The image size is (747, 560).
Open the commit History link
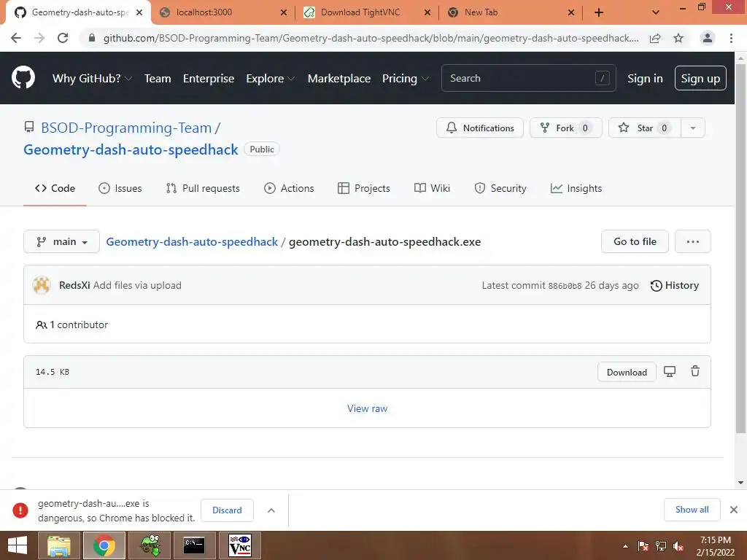[x=675, y=285]
